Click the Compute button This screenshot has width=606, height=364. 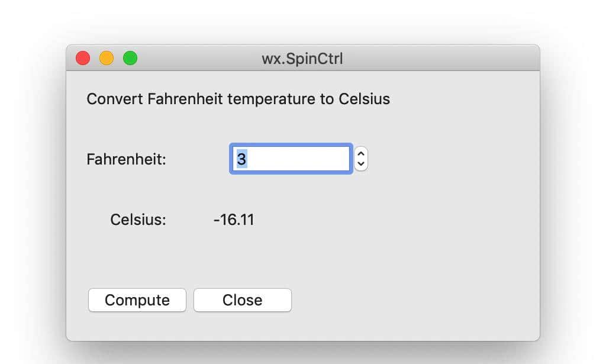coord(137,300)
